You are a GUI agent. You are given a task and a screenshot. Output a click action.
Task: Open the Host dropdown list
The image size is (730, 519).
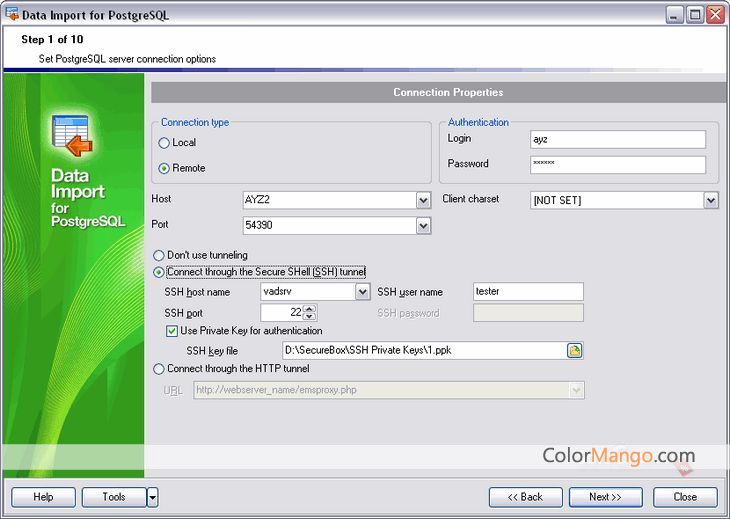[423, 201]
